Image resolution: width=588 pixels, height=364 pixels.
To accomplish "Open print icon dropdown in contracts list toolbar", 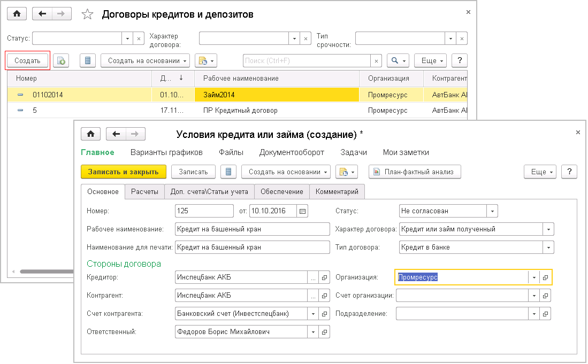I will pos(206,61).
